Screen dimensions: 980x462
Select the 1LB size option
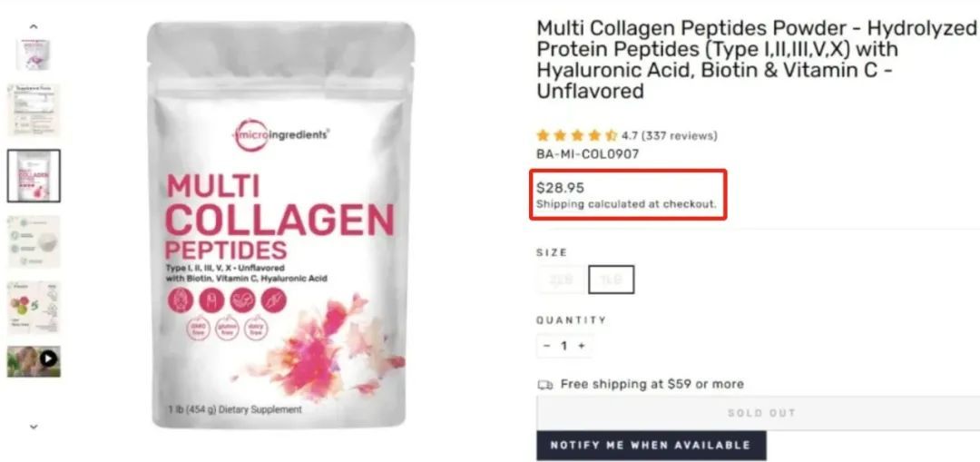click(x=611, y=280)
